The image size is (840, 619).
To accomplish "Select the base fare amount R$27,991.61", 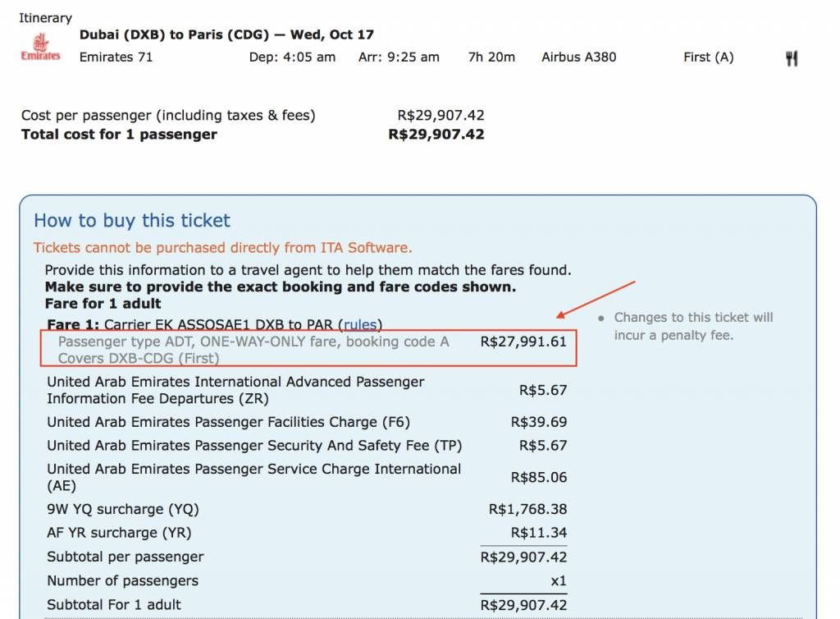I will pyautogui.click(x=523, y=342).
